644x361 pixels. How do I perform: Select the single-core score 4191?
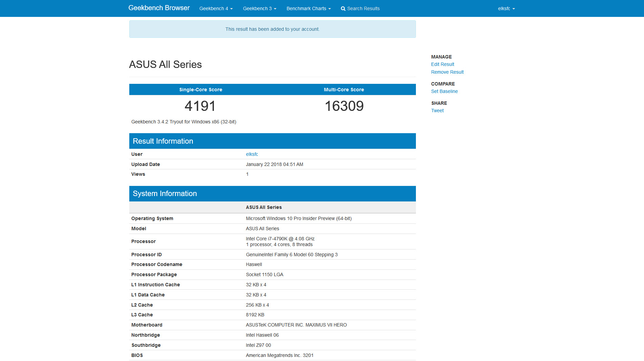pyautogui.click(x=200, y=106)
